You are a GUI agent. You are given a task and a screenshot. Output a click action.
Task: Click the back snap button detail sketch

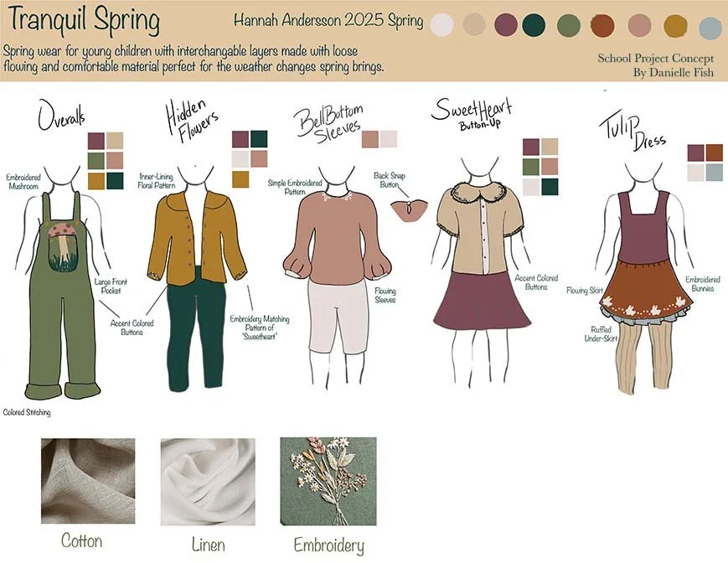409,211
